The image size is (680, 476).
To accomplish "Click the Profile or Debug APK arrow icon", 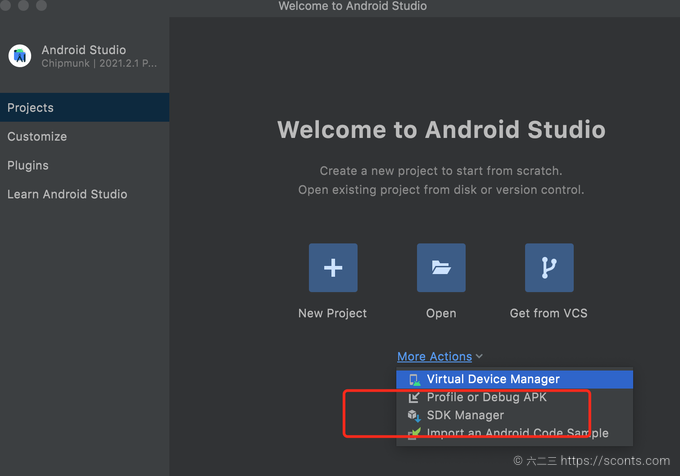I will (414, 397).
